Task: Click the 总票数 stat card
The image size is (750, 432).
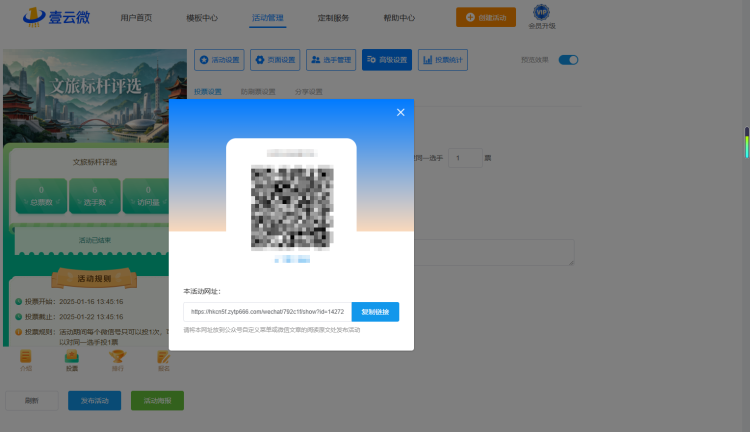Action: [x=41, y=196]
